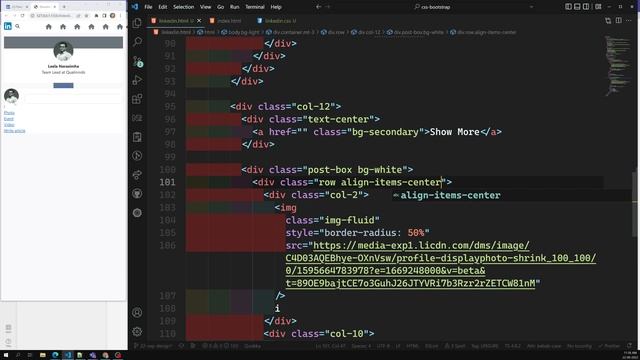Open the Extensions view
Viewport: 640px width, 360px height.
click(138, 99)
